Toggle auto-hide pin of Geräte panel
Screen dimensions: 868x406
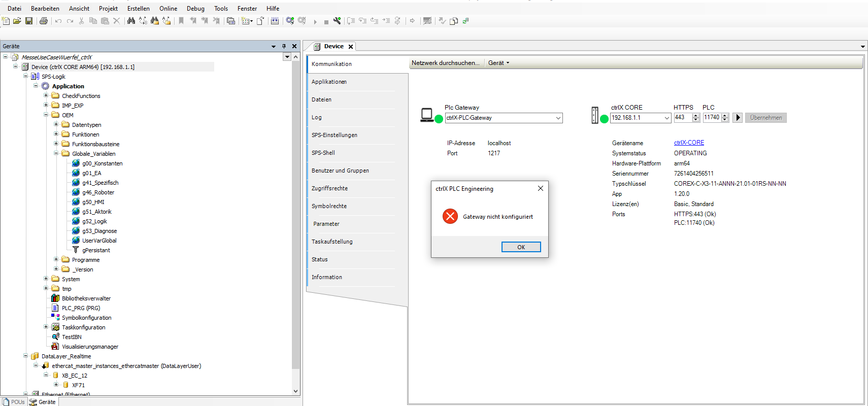coord(284,46)
